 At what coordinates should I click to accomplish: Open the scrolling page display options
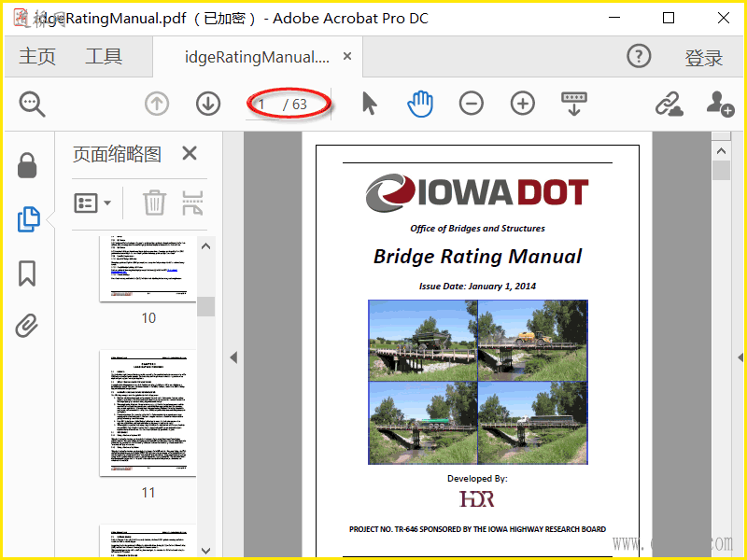[x=574, y=104]
